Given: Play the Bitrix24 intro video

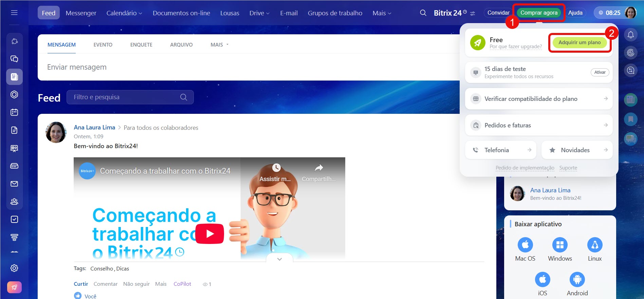Looking at the screenshot, I should click(209, 234).
